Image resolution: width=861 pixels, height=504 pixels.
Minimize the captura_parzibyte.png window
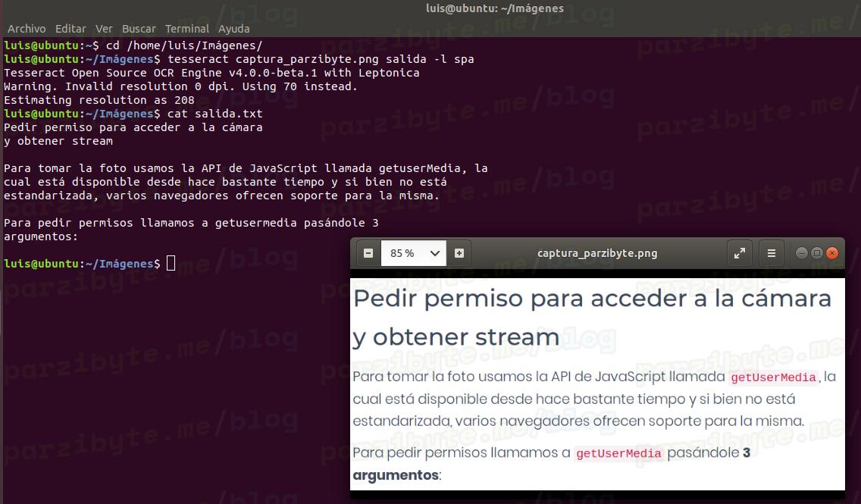pyautogui.click(x=802, y=253)
